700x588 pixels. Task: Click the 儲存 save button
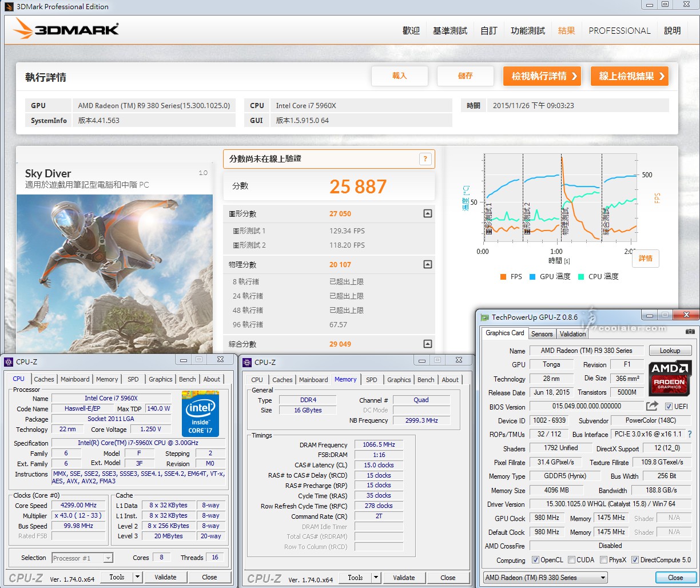click(x=466, y=76)
